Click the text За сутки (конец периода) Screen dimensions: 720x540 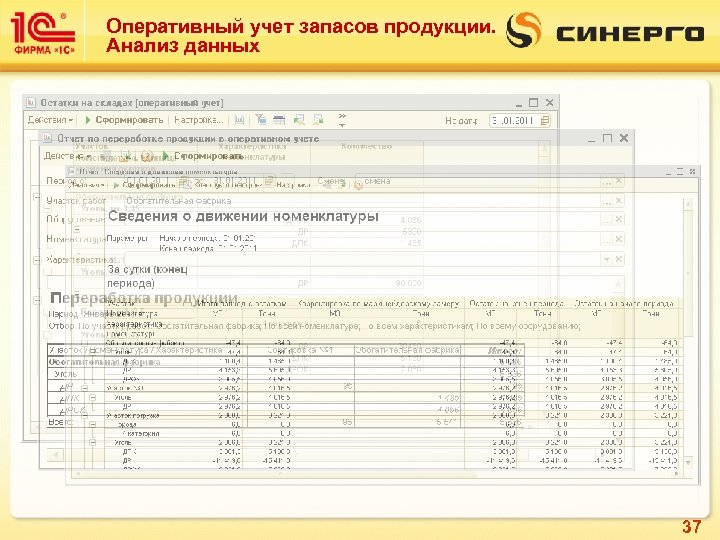point(147,276)
